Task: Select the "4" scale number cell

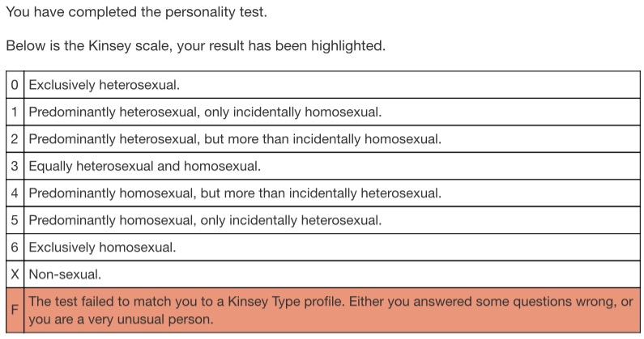Action: pos(15,193)
